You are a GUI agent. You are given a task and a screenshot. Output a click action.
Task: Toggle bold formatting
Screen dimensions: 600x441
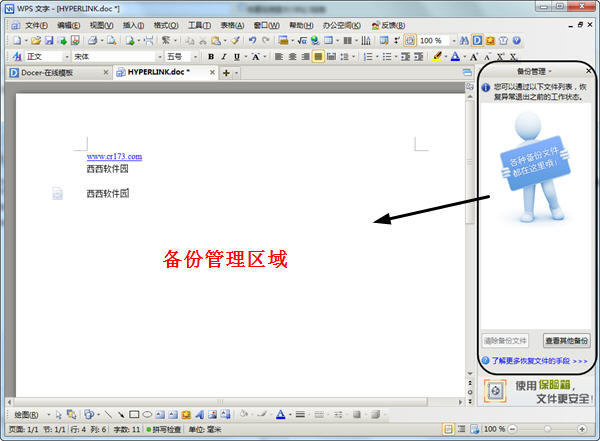pyautogui.click(x=211, y=57)
